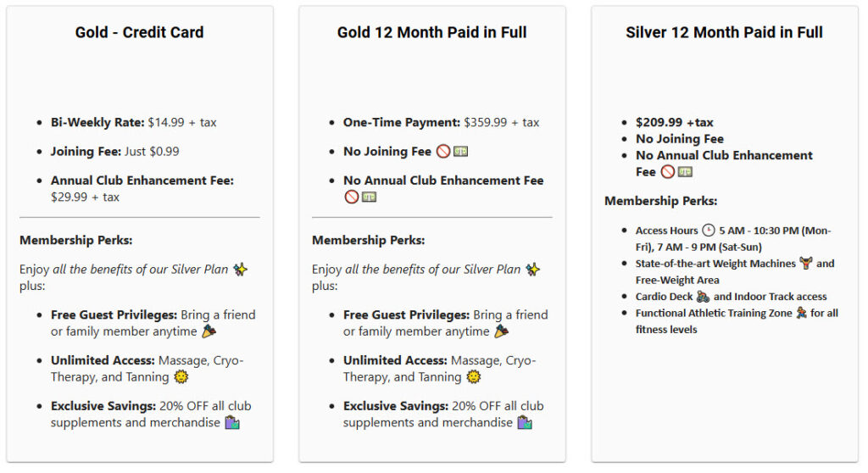This screenshot has width=868, height=473.
Task: Click prohibited sign beside Gold 12 Month No Joining Fee
Action: pos(443,152)
